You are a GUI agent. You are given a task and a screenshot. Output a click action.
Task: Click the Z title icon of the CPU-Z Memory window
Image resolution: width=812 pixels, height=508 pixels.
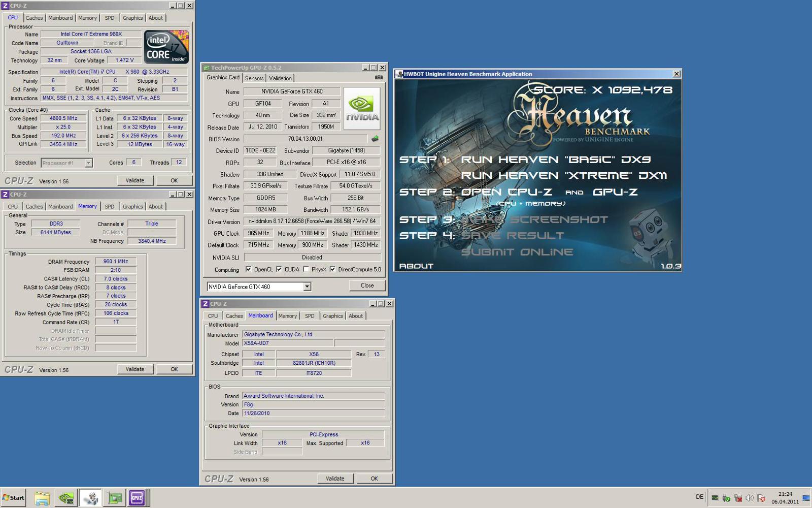point(5,195)
